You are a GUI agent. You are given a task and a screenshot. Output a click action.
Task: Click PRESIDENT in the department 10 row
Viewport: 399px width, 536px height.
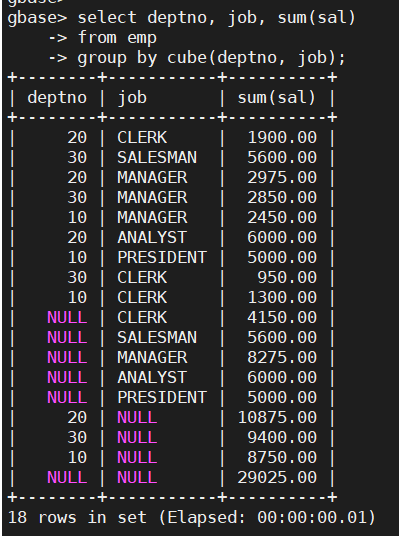[x=162, y=257]
